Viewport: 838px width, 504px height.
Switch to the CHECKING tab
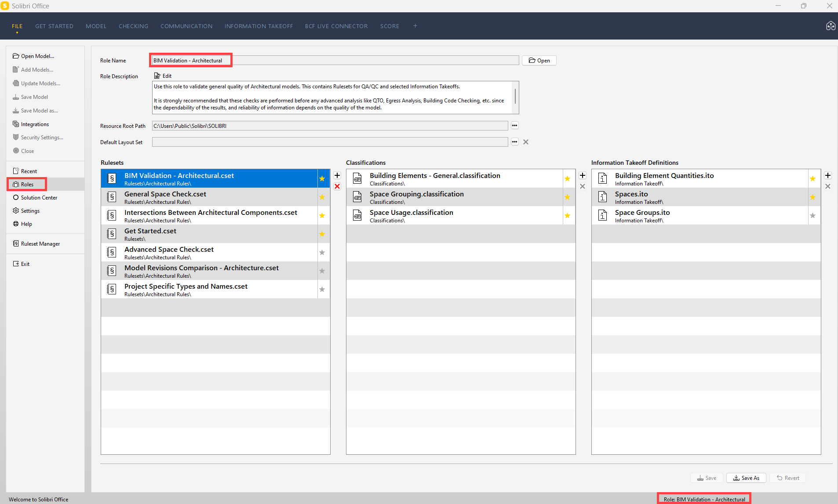pyautogui.click(x=133, y=26)
